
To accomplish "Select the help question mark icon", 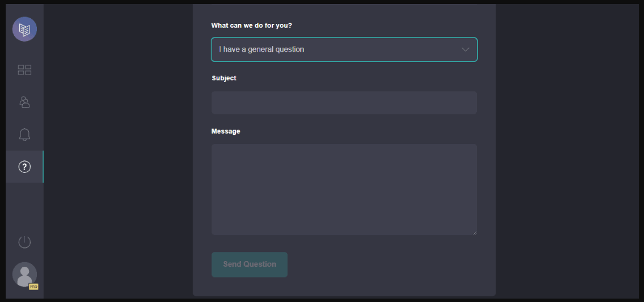I will 24,167.
